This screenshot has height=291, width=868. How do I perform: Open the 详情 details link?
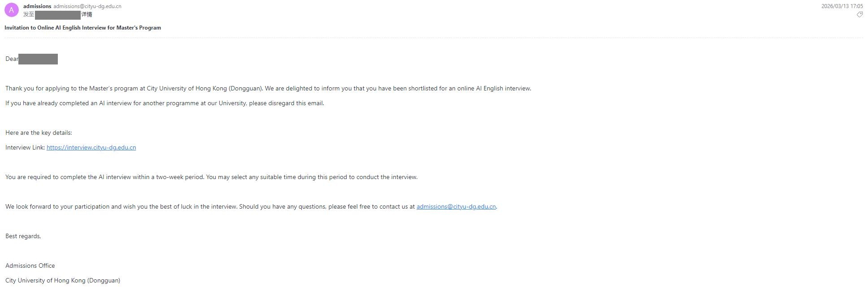coord(87,14)
